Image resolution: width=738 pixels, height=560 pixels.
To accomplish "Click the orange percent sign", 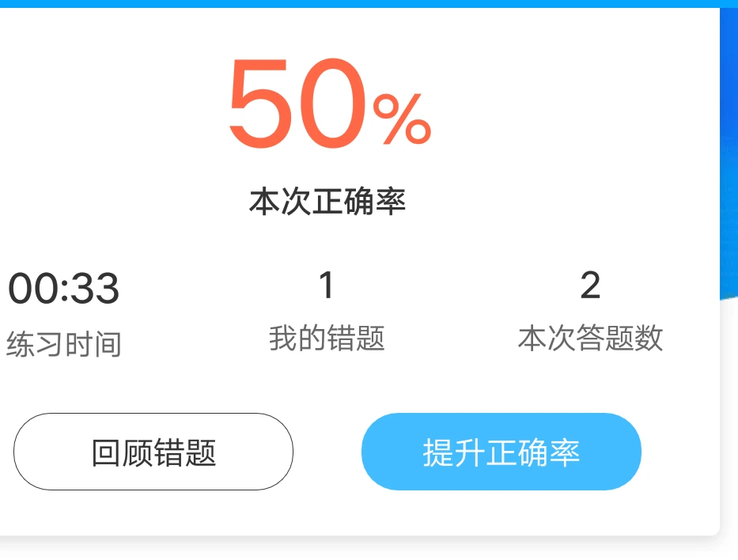I will click(402, 120).
